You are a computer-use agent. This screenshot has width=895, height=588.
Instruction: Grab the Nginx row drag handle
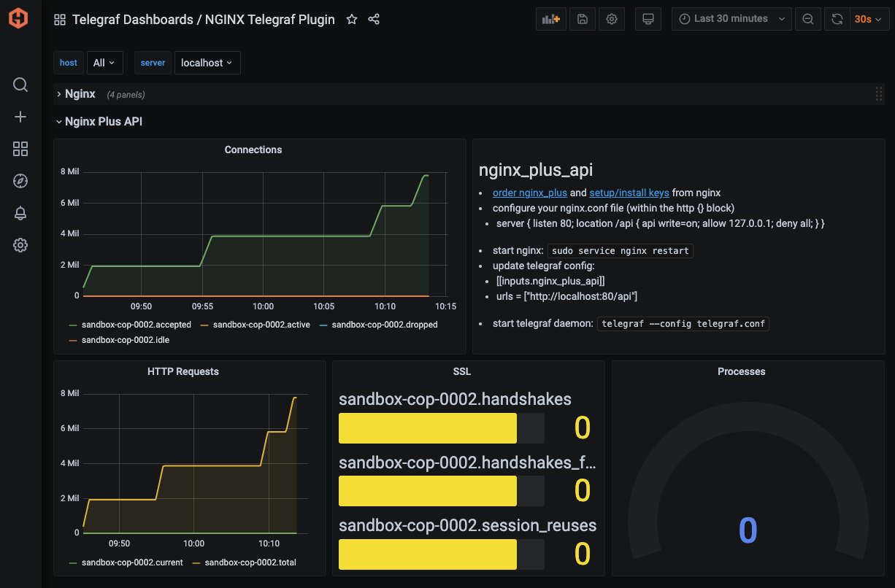(x=879, y=94)
